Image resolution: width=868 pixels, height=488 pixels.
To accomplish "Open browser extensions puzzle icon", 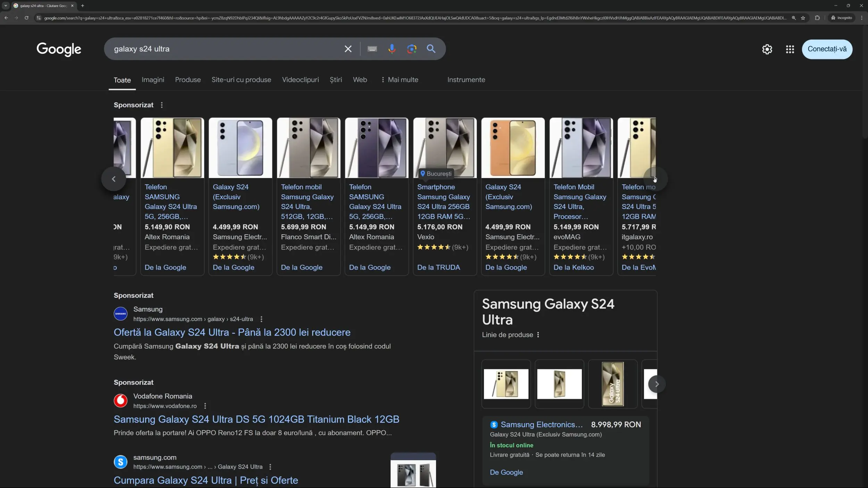I will [x=817, y=18].
